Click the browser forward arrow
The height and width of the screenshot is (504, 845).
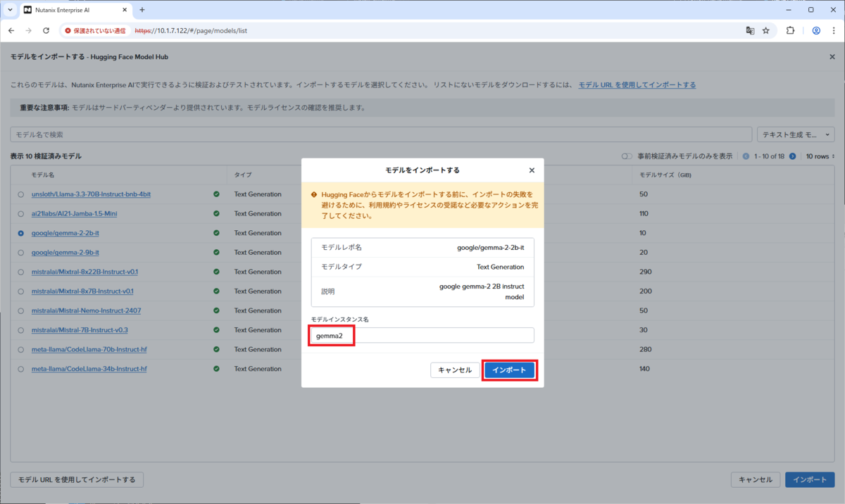(29, 31)
